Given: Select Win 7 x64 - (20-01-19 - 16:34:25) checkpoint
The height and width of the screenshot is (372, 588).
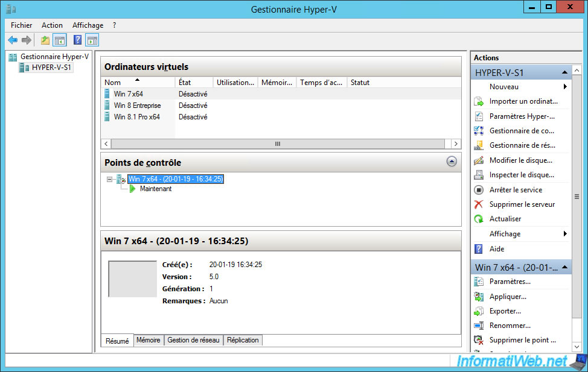Looking at the screenshot, I should click(176, 179).
